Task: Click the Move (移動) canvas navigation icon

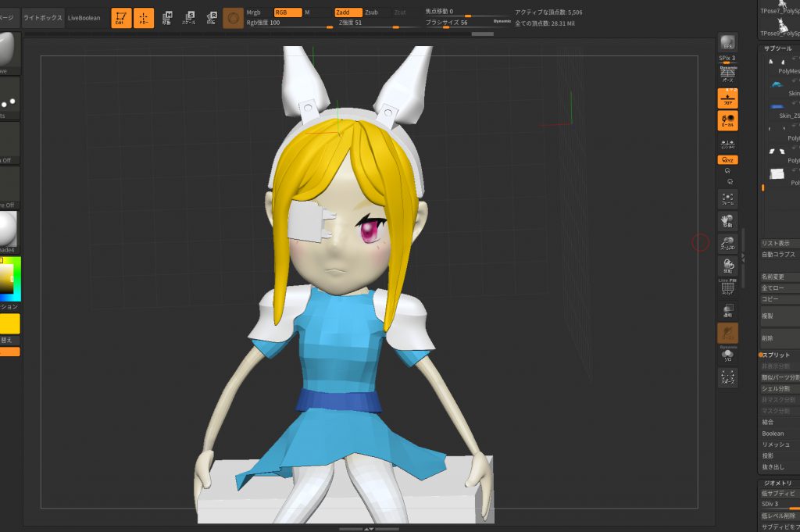Action: 727,221
